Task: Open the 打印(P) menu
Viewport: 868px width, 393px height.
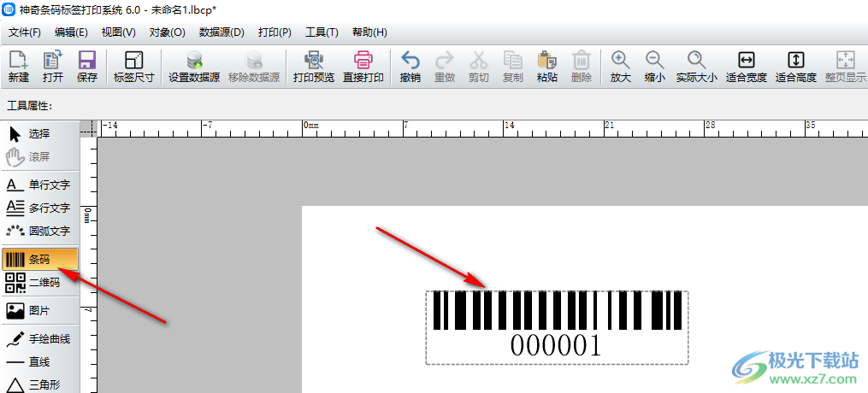Action: click(x=275, y=32)
